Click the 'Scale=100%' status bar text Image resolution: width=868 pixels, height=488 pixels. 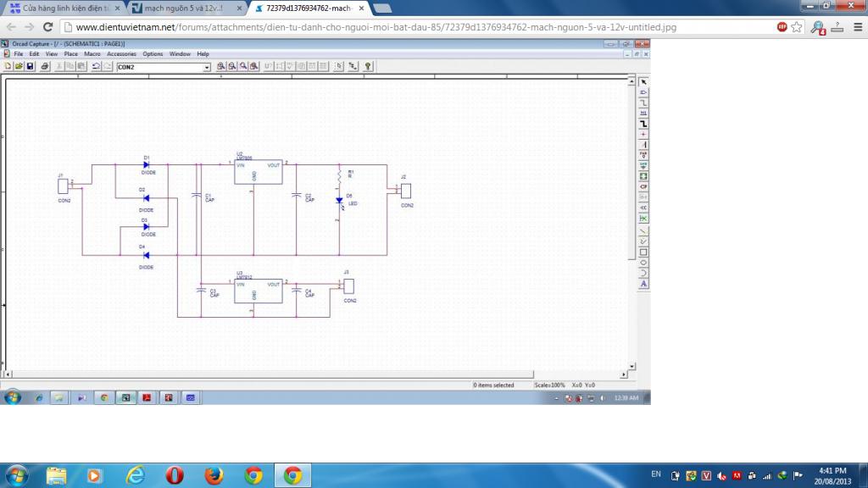(x=549, y=385)
